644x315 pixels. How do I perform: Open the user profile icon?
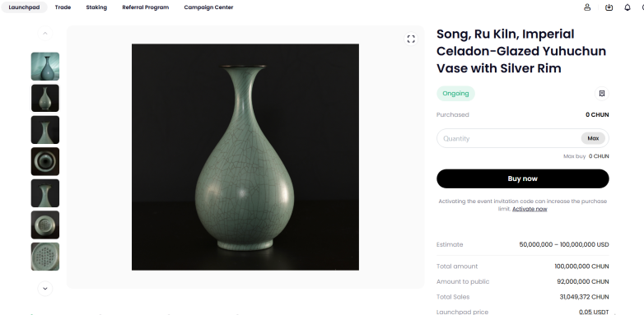click(587, 7)
